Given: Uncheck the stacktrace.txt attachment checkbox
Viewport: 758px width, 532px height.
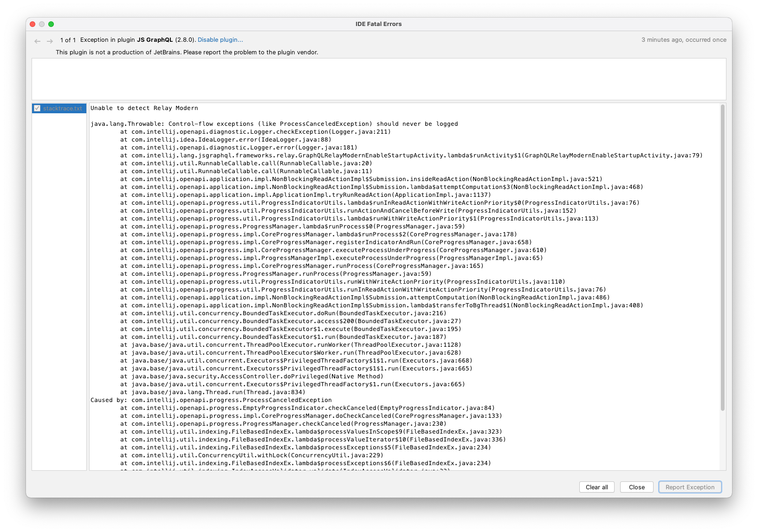Looking at the screenshot, I should [37, 108].
